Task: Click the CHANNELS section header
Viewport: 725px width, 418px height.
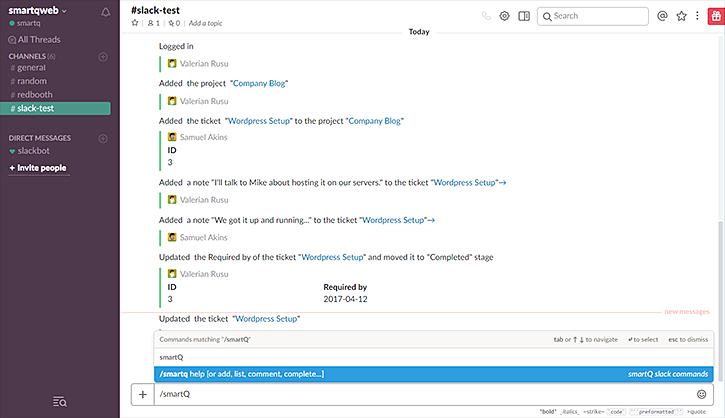Action: click(x=32, y=56)
